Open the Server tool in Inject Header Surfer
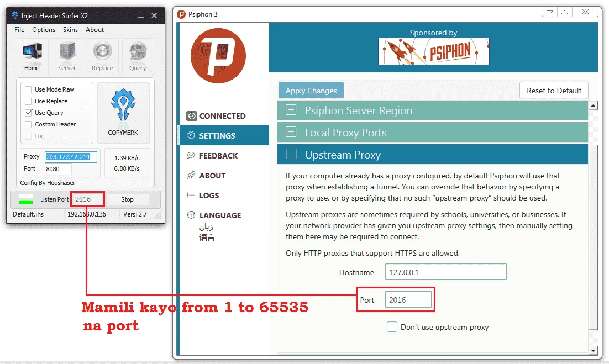Viewport: 609px width, 364px height. (67, 57)
